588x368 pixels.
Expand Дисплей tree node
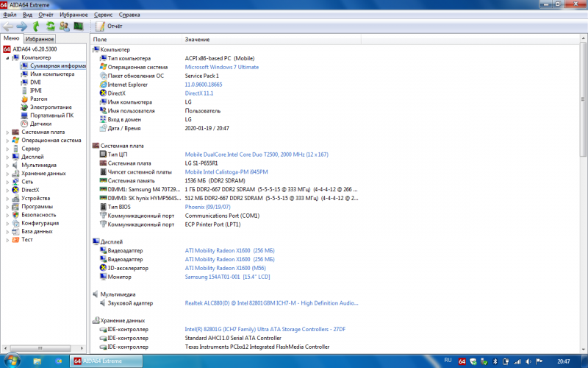[7, 157]
